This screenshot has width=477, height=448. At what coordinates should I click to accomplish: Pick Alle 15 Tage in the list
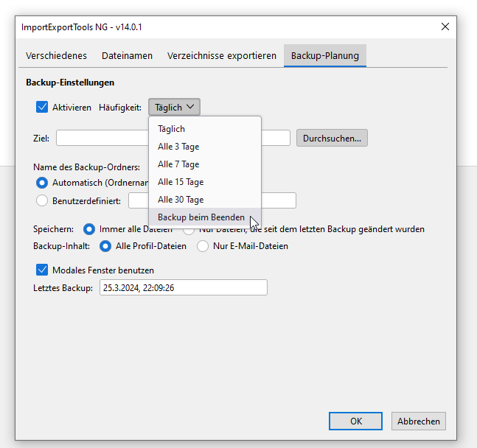[x=205, y=182]
